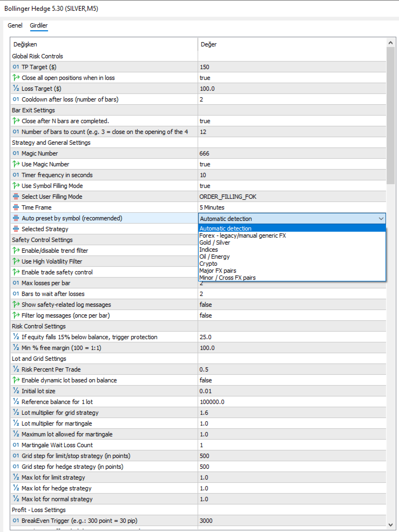
Task: Edit the BreakEven Trigger value 3000
Action: point(292,521)
